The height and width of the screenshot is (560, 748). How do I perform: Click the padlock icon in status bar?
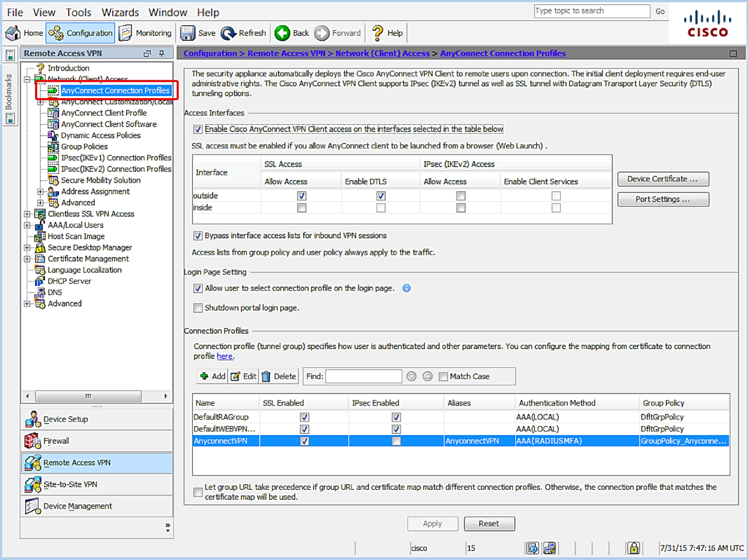coord(633,548)
